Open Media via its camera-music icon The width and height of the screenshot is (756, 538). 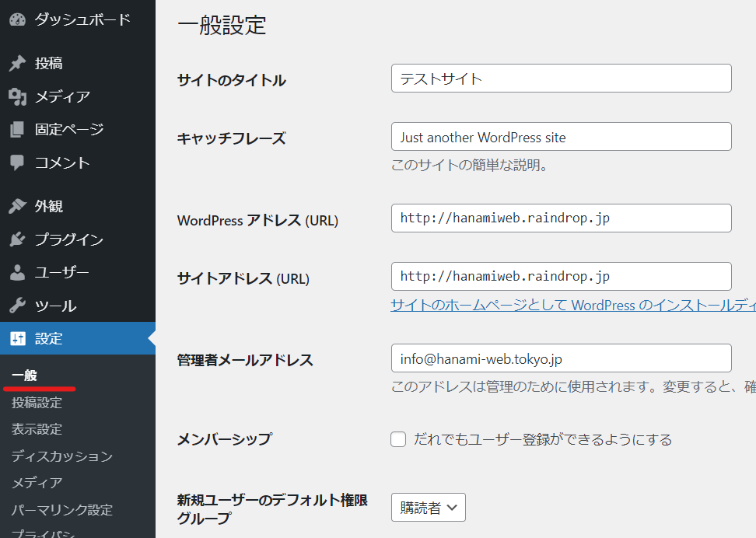coord(17,96)
